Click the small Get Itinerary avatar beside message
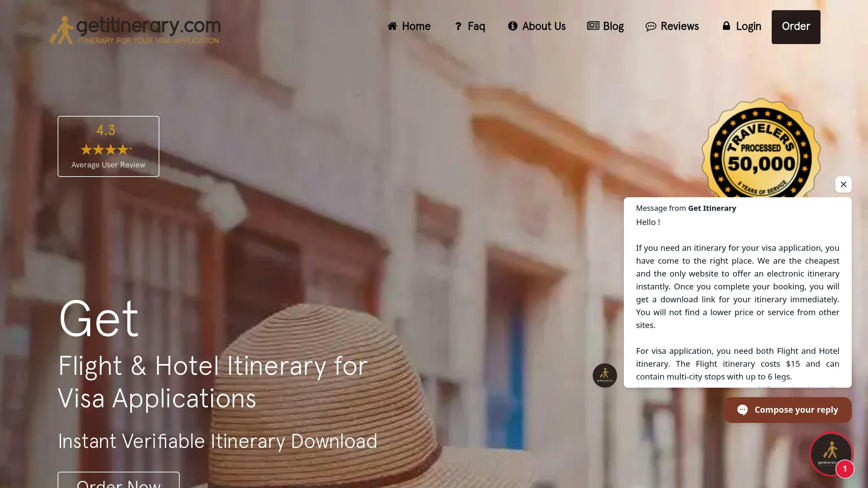The image size is (868, 488). [x=605, y=375]
